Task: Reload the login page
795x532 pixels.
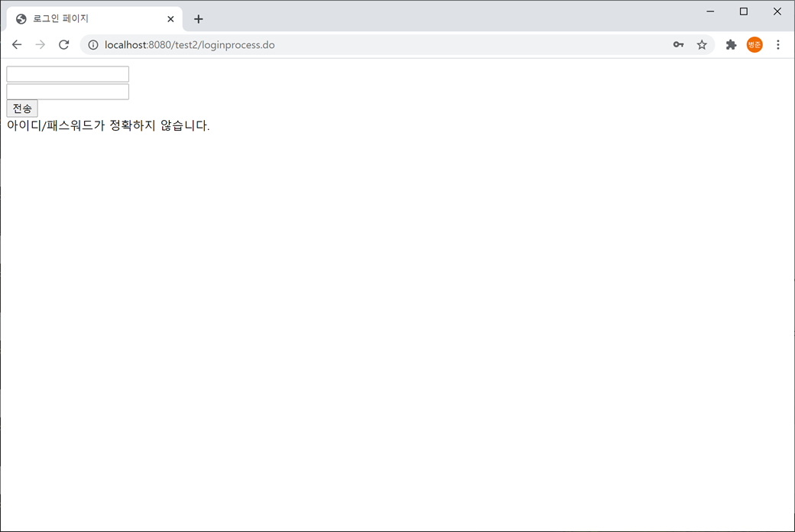Action: point(64,44)
